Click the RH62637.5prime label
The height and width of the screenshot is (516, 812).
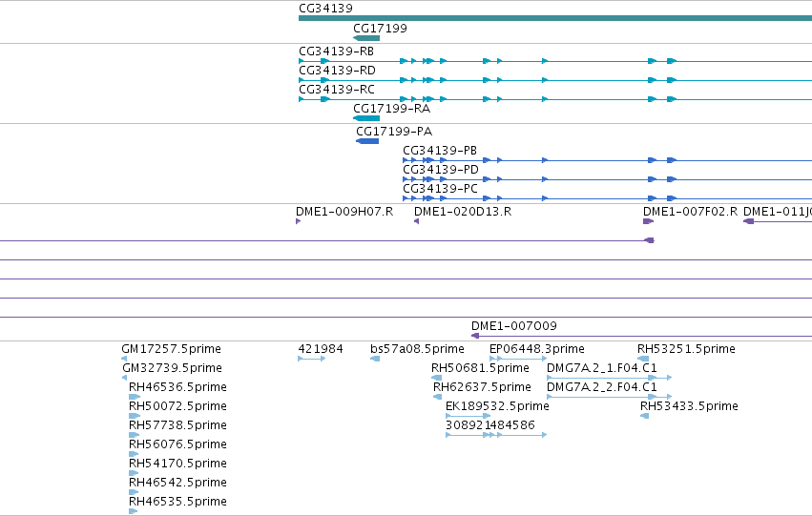482,387
